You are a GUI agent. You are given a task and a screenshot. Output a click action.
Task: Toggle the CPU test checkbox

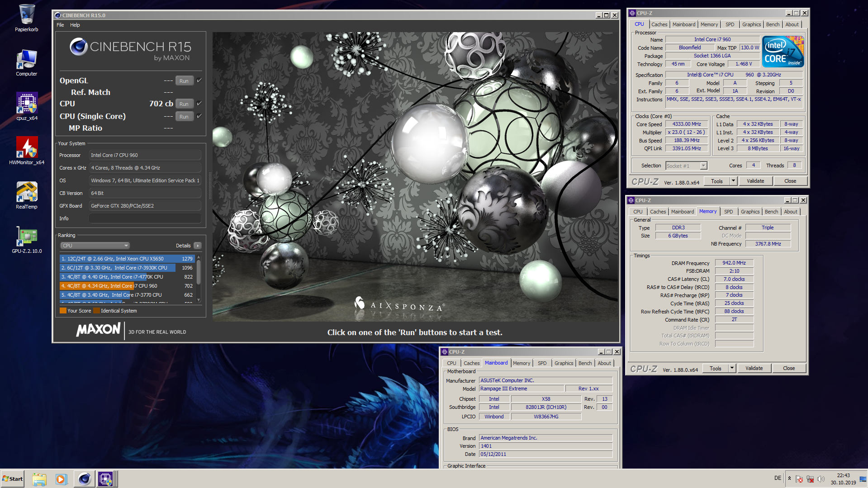[199, 104]
